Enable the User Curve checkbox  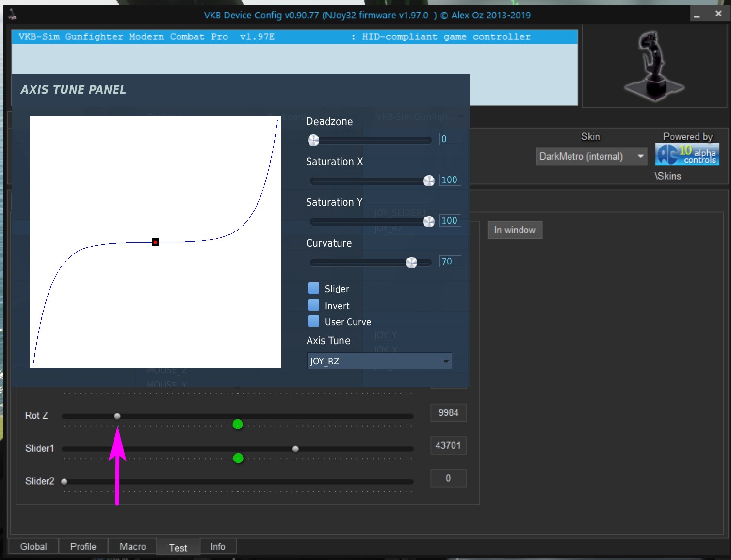pos(313,321)
